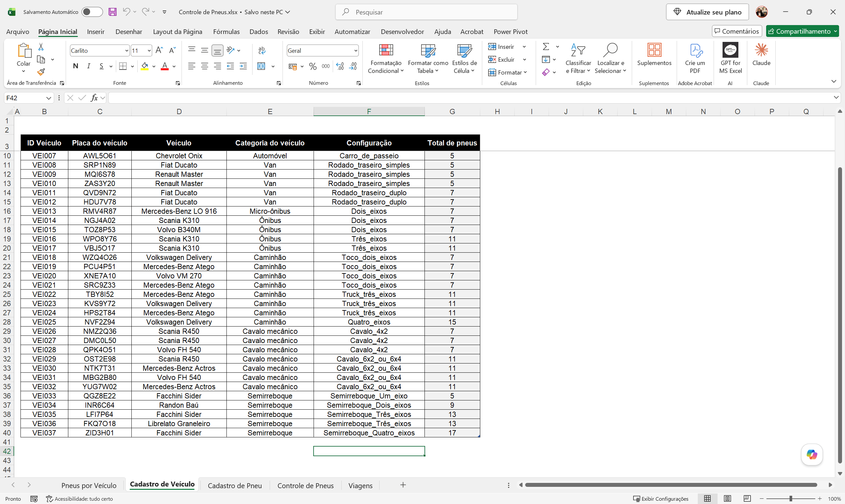
Task: Click the Merge and Center icon
Action: (261, 66)
